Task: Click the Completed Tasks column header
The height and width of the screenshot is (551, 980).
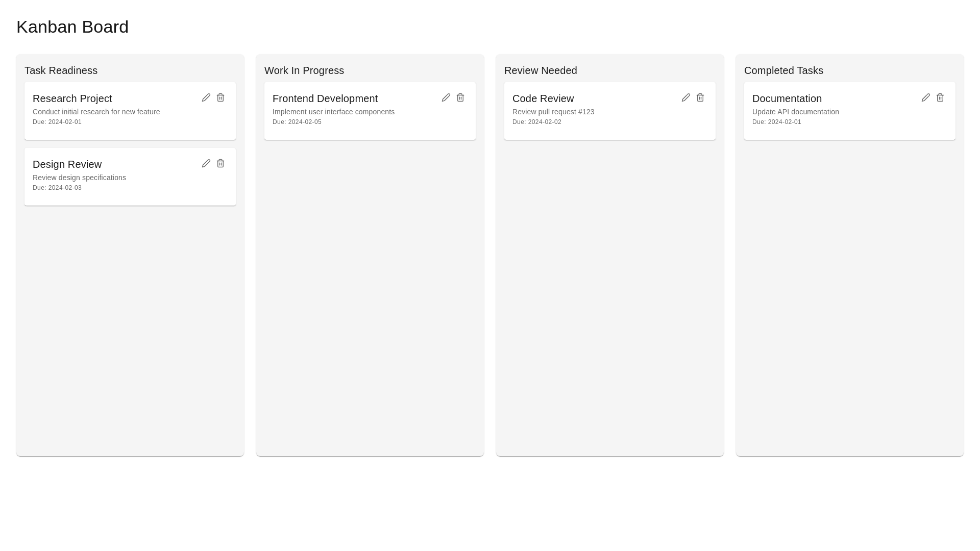Action: (x=783, y=70)
